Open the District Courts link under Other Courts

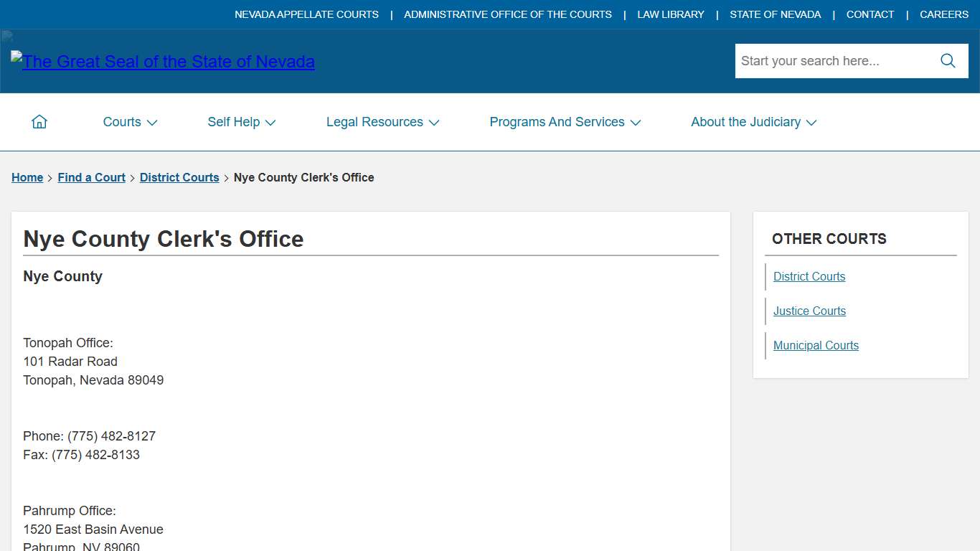(x=809, y=277)
